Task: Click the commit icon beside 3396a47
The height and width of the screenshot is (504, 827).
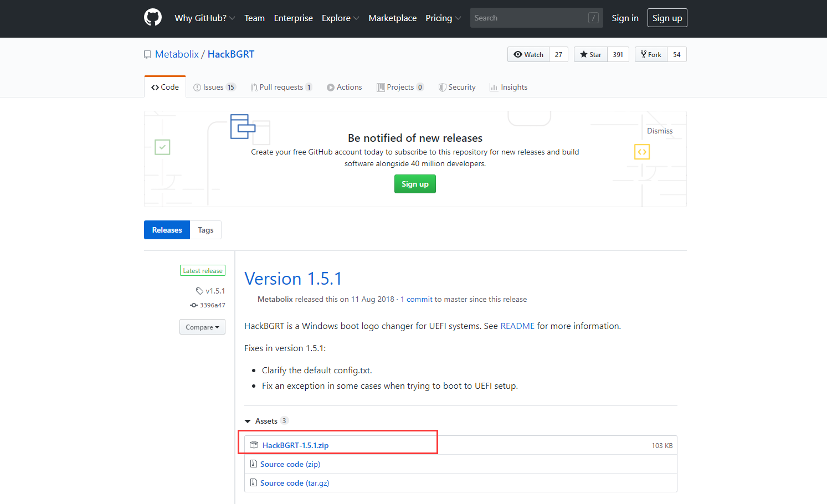Action: click(x=194, y=305)
